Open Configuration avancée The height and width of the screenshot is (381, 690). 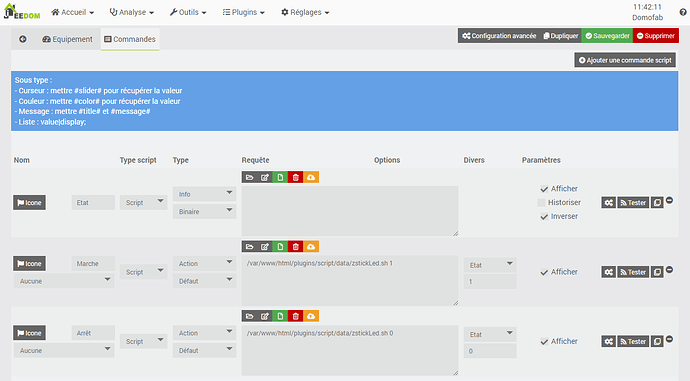[x=499, y=36]
